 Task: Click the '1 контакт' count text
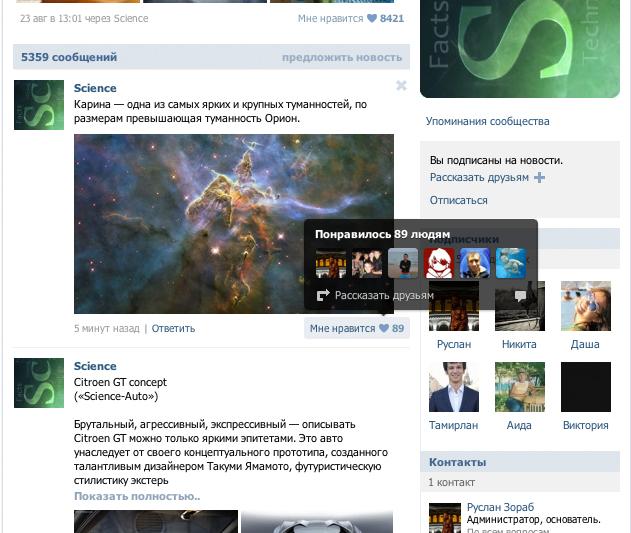coord(452,482)
